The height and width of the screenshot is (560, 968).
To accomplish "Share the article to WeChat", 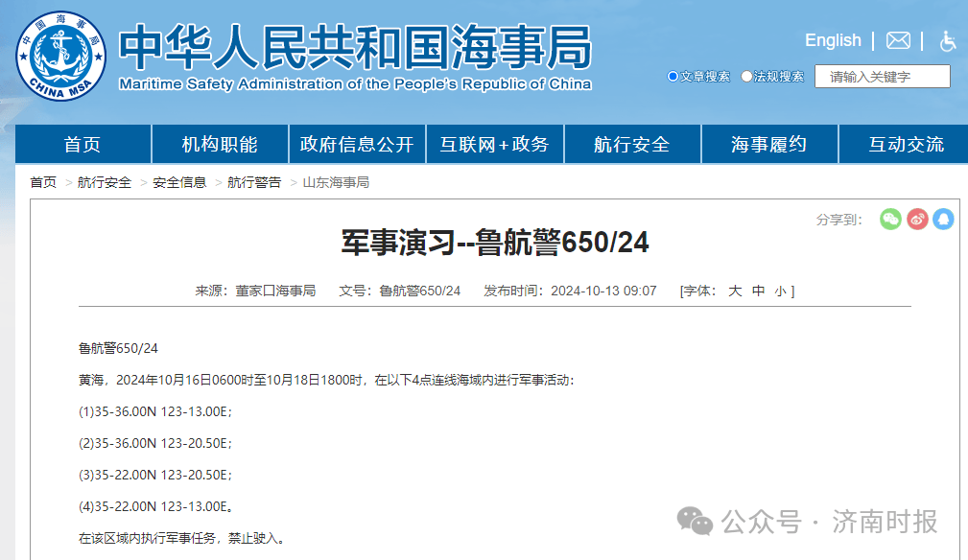I will (x=890, y=219).
